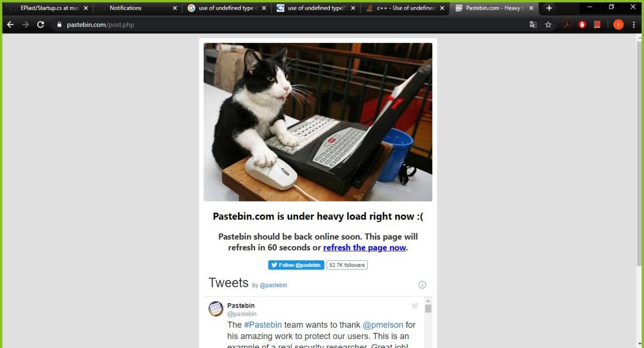Open the @pmelson mention in the tweet
Viewport: 644px width, 348px height.
coord(383,325)
